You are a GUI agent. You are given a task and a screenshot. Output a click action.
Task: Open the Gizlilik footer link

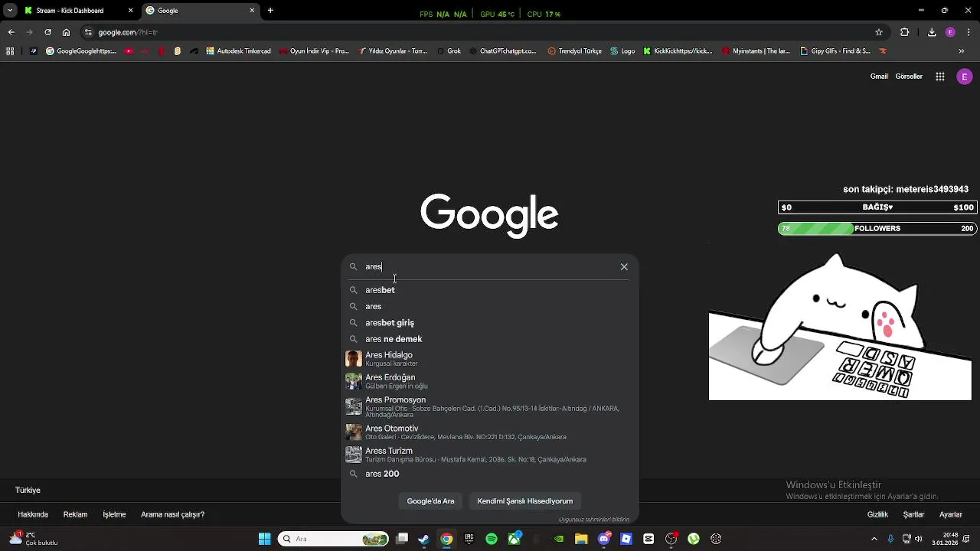coord(877,514)
